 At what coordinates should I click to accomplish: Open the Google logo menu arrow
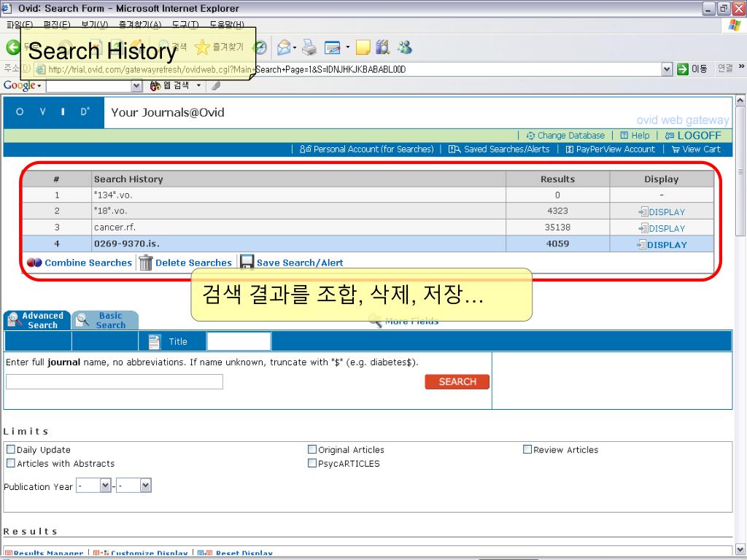pos(39,86)
